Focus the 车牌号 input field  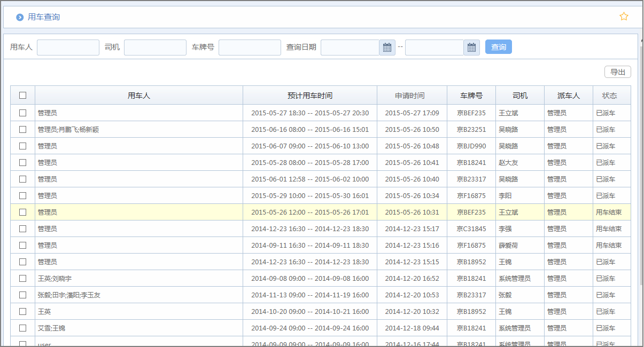pyautogui.click(x=250, y=48)
